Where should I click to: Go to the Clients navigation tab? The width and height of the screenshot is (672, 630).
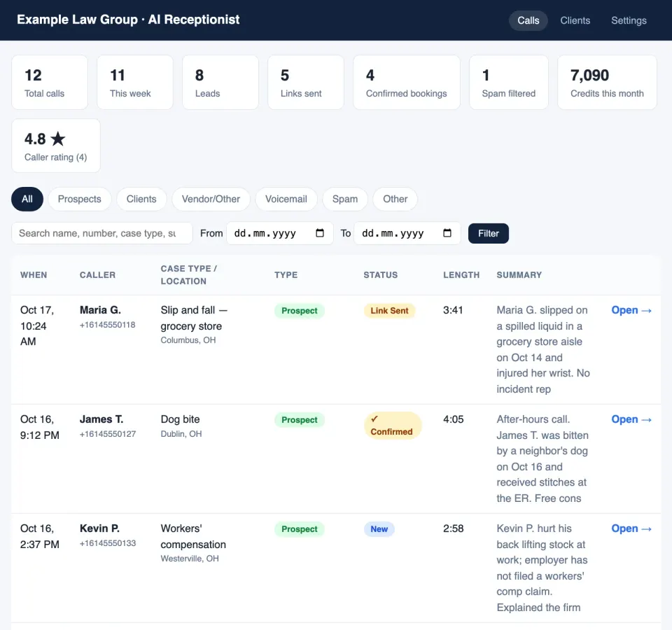pos(575,20)
